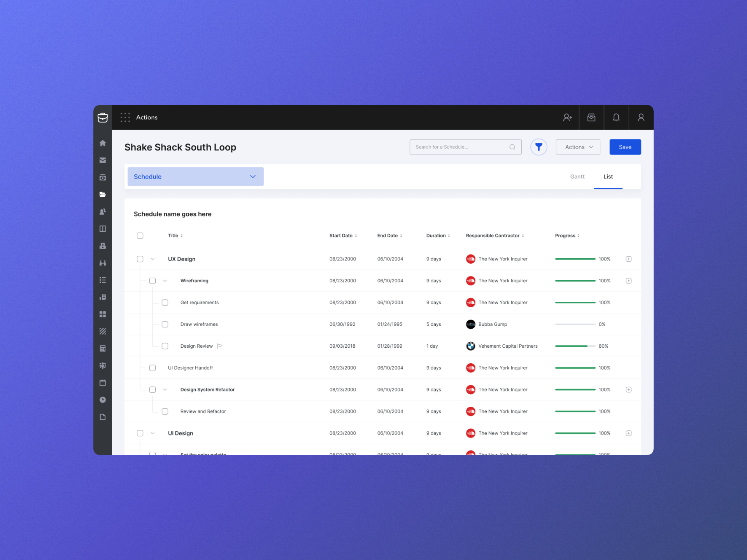This screenshot has height=560, width=747.
Task: Sort the table by Start Date
Action: tap(356, 235)
